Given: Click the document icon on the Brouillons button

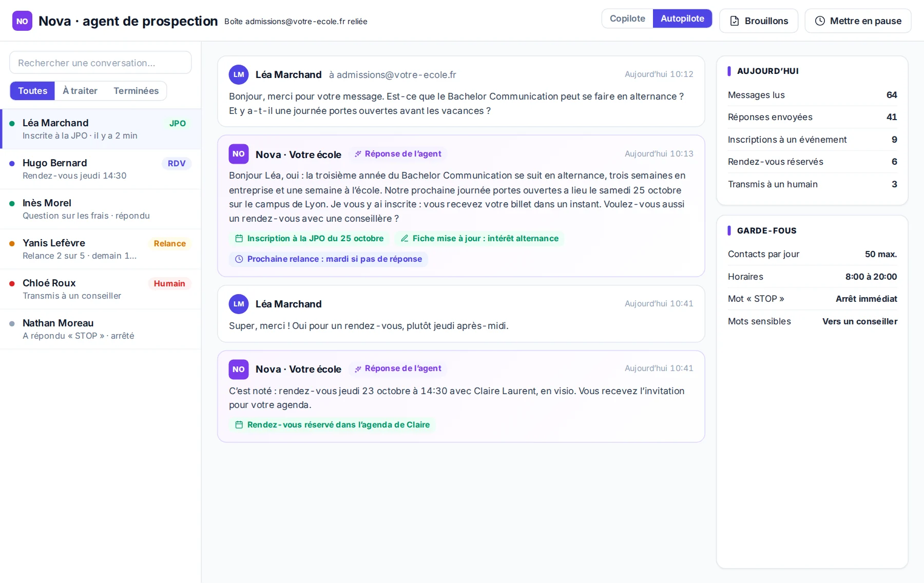Looking at the screenshot, I should (x=735, y=21).
